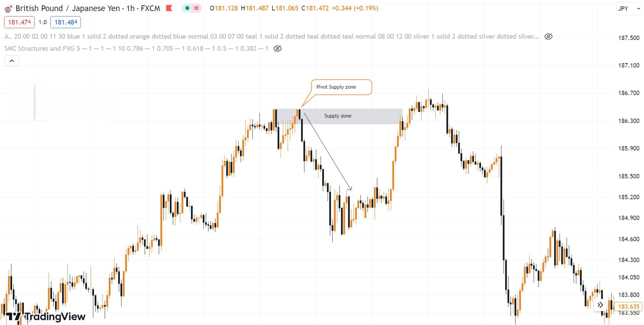
Task: Click the 183.635 current price label
Action: [629, 306]
